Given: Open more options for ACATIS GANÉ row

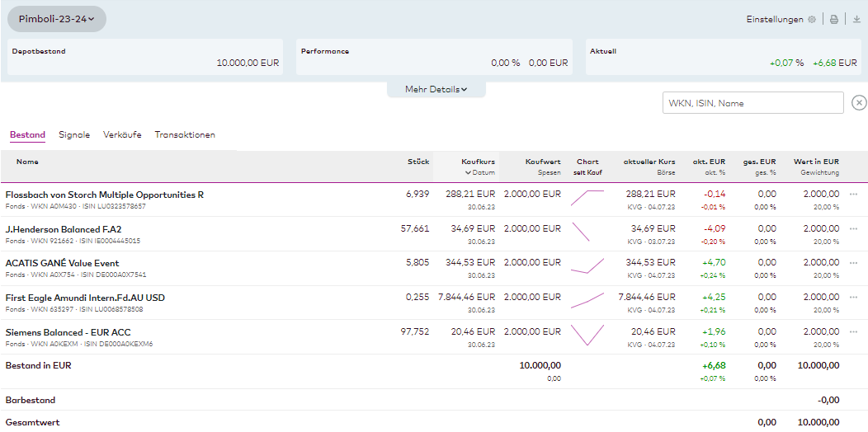Looking at the screenshot, I should (852, 263).
